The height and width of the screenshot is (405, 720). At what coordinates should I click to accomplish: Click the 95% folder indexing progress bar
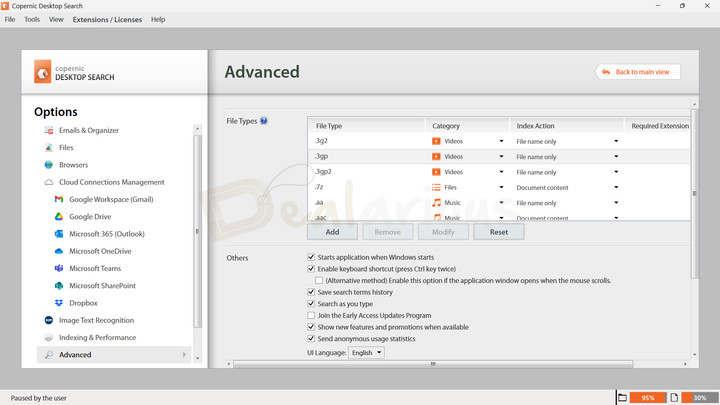tap(648, 398)
